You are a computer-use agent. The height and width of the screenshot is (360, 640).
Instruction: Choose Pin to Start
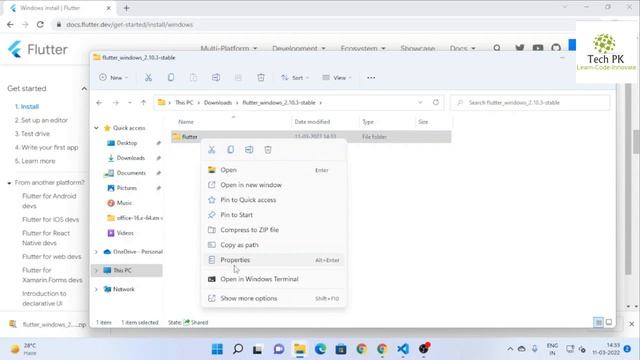pos(273,215)
